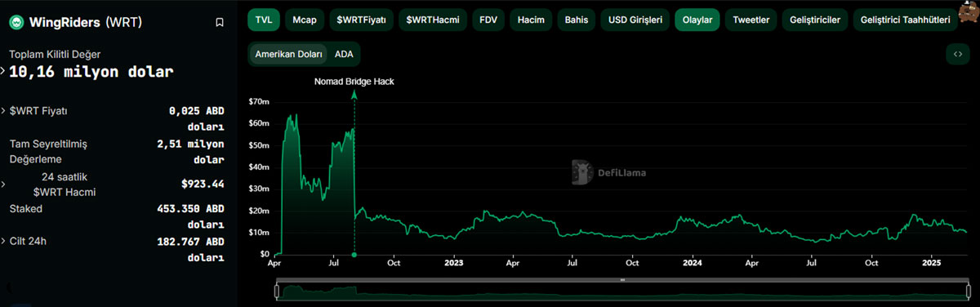Click the 182.767 ABD doları volume value
Screen dimensions: 980x307
coord(191,249)
